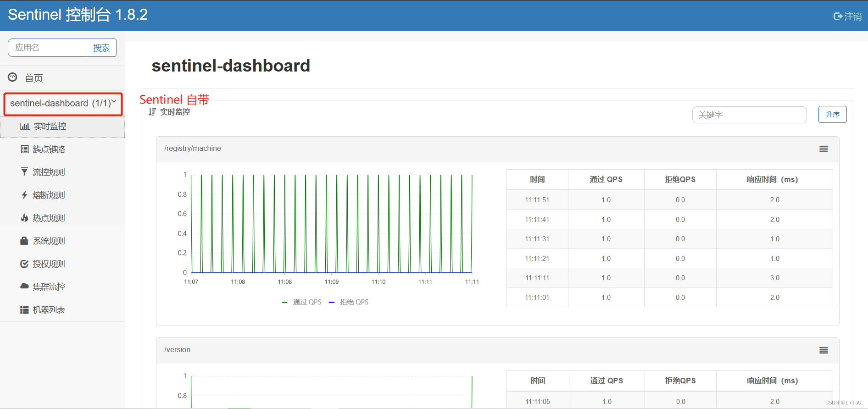Open hamburger menu of /version panel

click(823, 350)
